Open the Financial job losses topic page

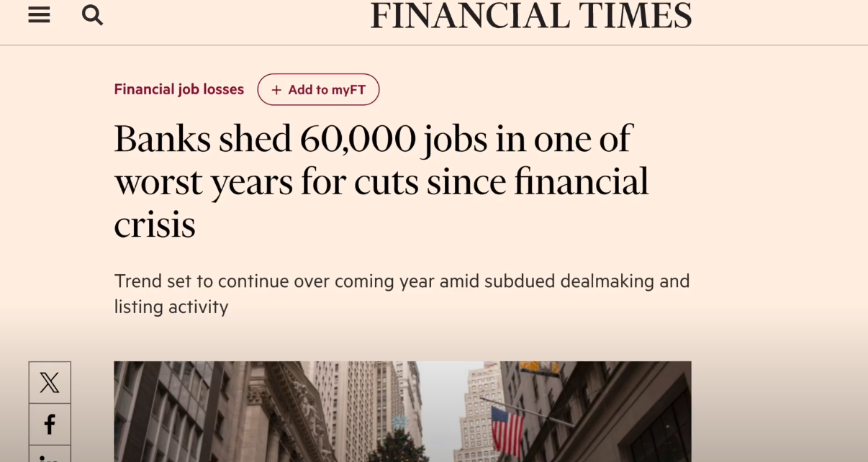click(178, 89)
